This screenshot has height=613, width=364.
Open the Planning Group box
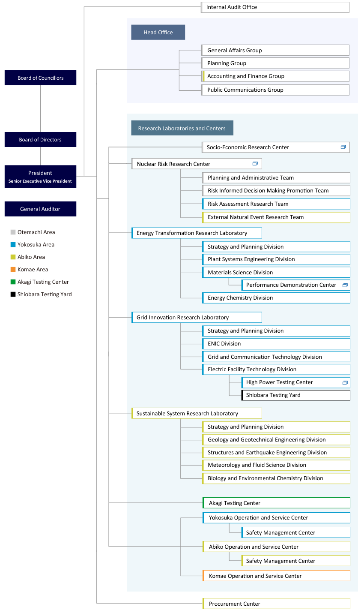point(275,63)
